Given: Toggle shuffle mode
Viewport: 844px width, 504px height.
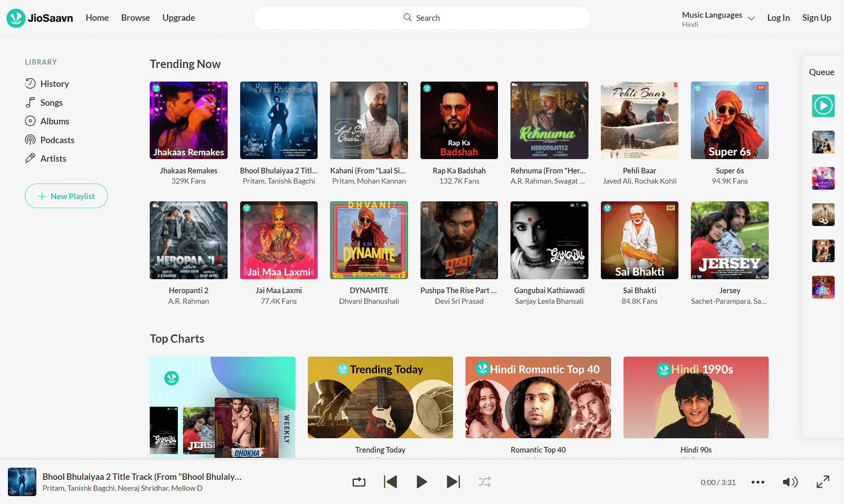Looking at the screenshot, I should tap(484, 482).
